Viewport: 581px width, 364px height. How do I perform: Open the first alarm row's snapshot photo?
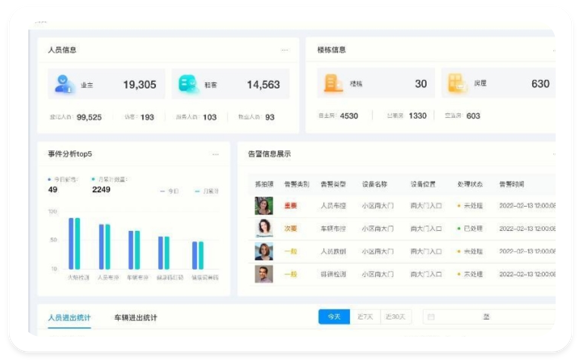pos(264,206)
